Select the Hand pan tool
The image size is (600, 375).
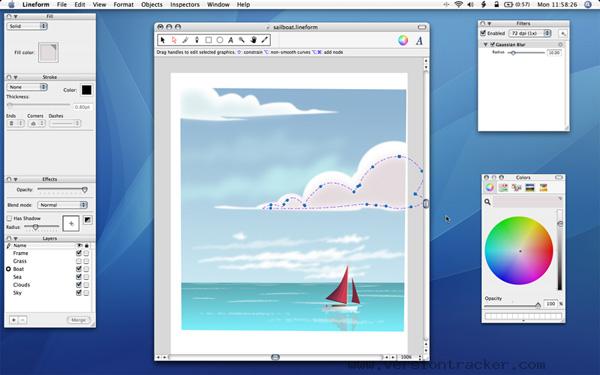coord(253,40)
